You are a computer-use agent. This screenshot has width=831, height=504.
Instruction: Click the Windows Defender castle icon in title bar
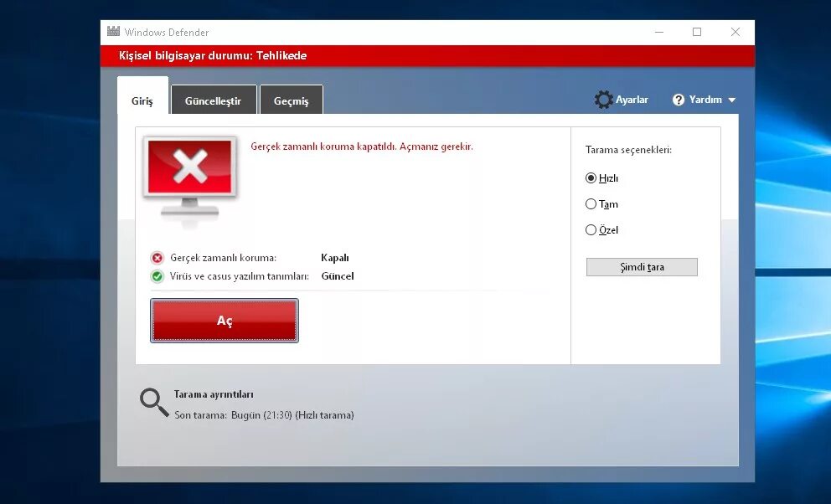tap(113, 31)
